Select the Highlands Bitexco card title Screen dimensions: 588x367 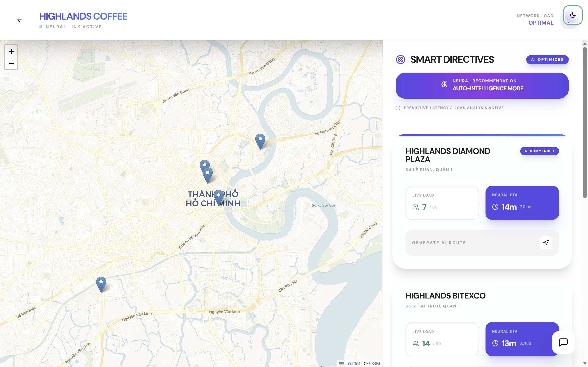(x=445, y=296)
